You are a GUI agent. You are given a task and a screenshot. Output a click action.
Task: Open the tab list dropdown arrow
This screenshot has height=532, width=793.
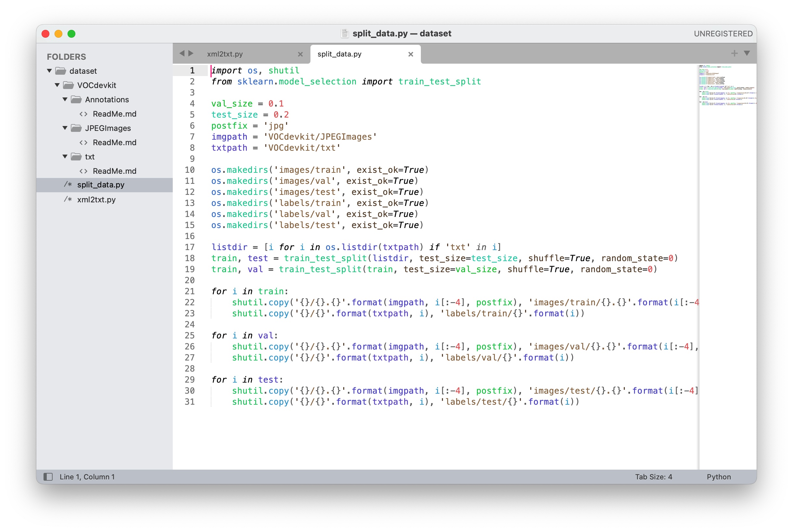pyautogui.click(x=747, y=53)
